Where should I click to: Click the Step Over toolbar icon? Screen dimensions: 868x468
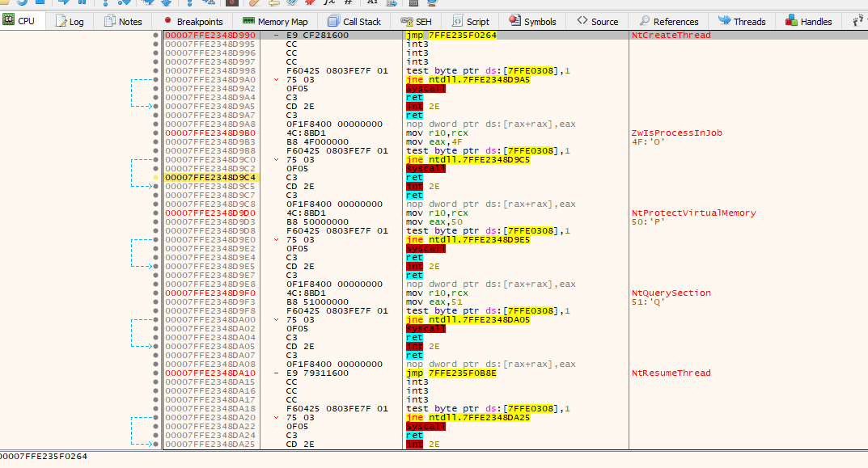pyautogui.click(x=125, y=5)
